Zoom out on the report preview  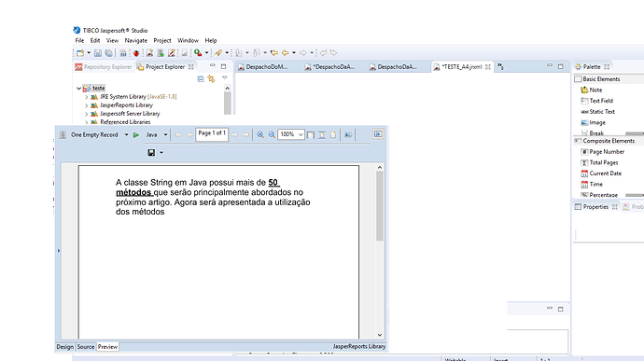pos(272,134)
